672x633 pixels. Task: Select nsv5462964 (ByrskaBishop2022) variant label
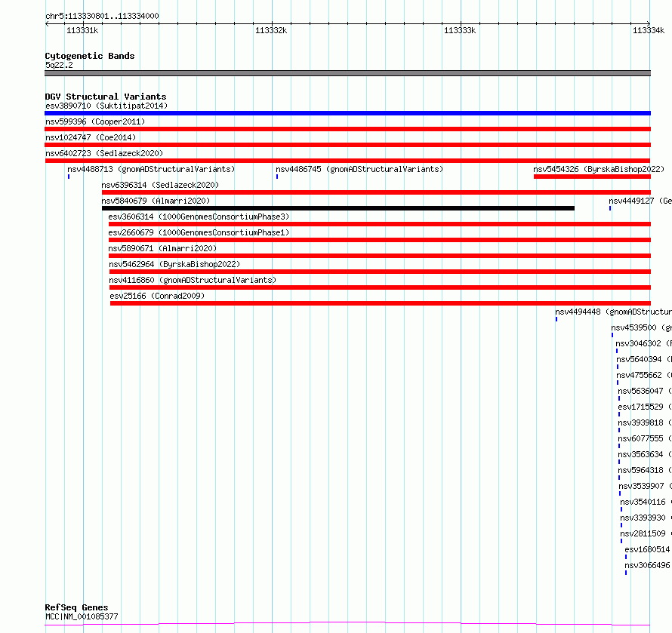174,264
